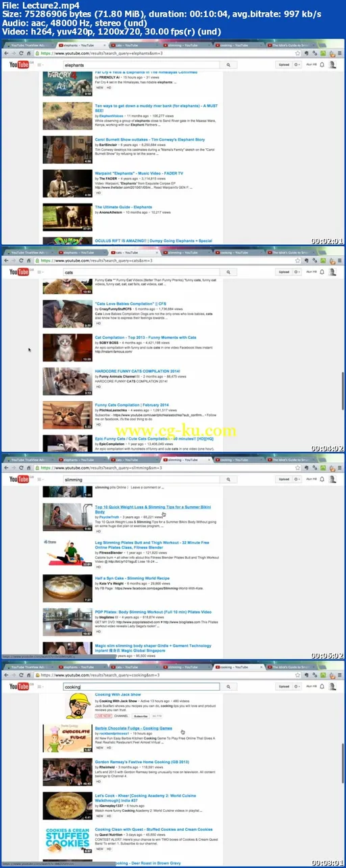
Task: Open account avatar in elephants frame
Action: pos(331,65)
